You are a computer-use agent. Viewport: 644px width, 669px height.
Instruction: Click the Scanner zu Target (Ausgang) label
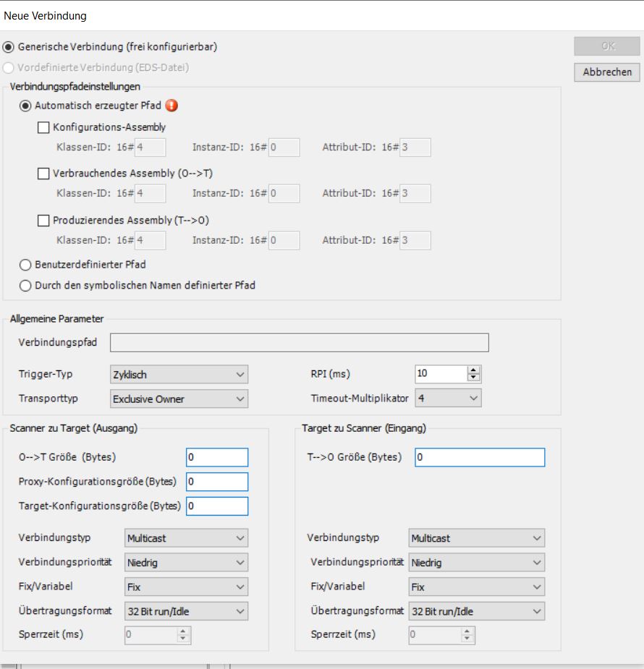click(73, 428)
